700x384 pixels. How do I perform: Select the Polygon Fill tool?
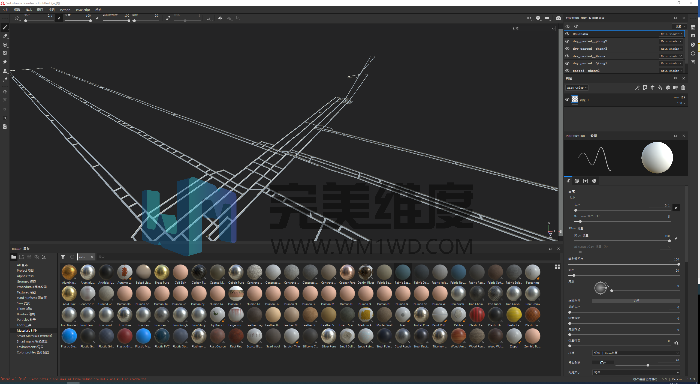pos(5,53)
